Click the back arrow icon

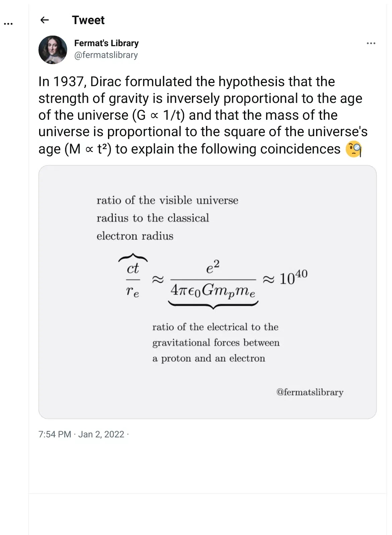(44, 20)
